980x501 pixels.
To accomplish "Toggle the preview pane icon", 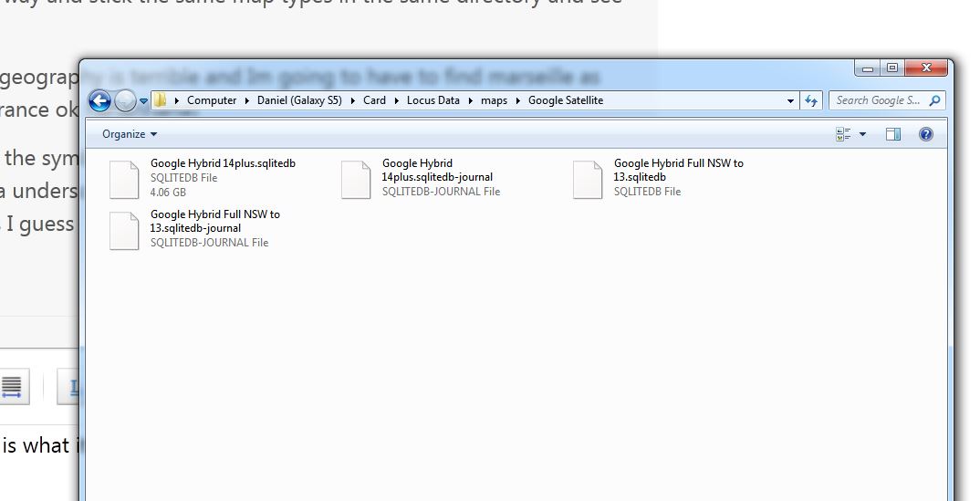I will point(893,134).
